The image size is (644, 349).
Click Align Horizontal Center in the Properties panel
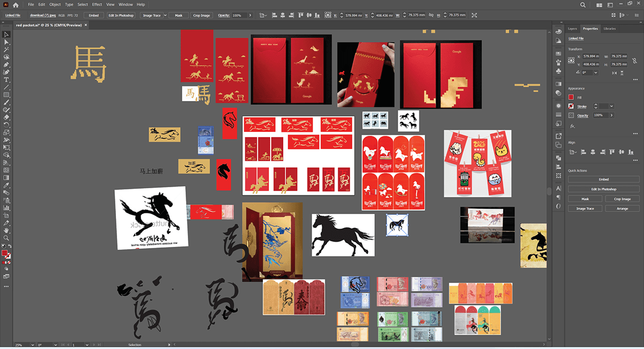click(593, 152)
